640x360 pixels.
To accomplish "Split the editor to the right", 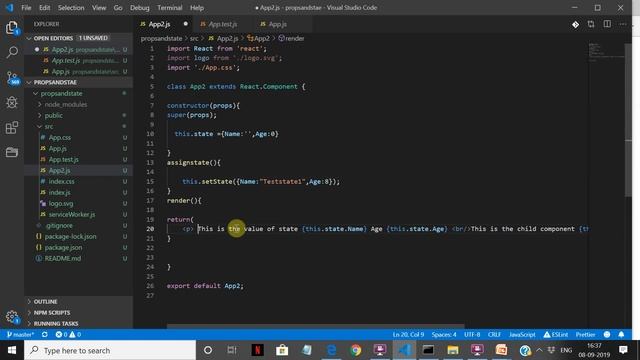I will tap(607, 24).
